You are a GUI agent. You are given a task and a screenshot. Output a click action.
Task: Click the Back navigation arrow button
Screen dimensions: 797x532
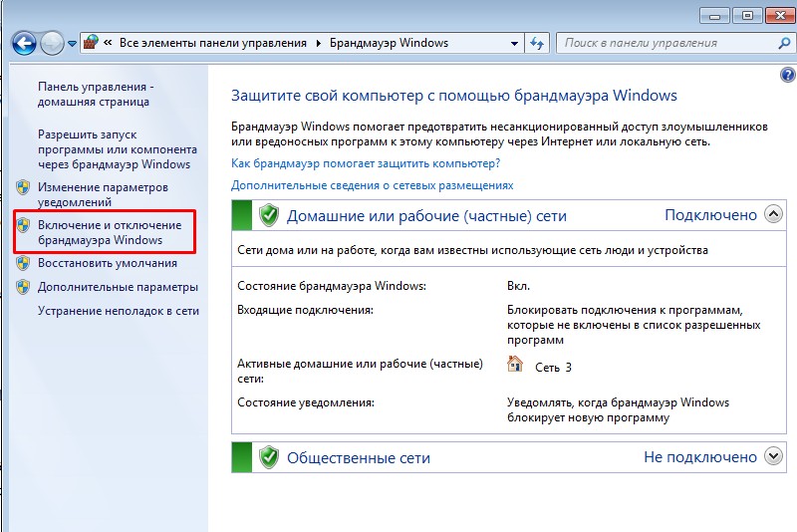pos(24,43)
